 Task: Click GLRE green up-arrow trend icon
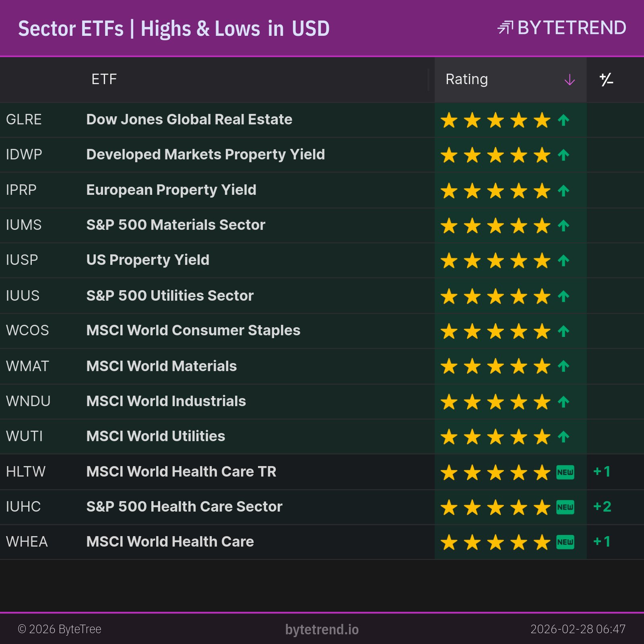[563, 120]
